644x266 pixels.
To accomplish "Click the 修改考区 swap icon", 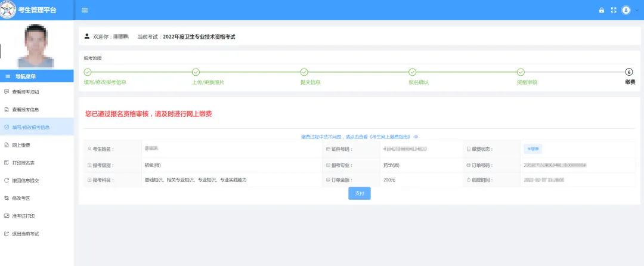I will pos(7,198).
